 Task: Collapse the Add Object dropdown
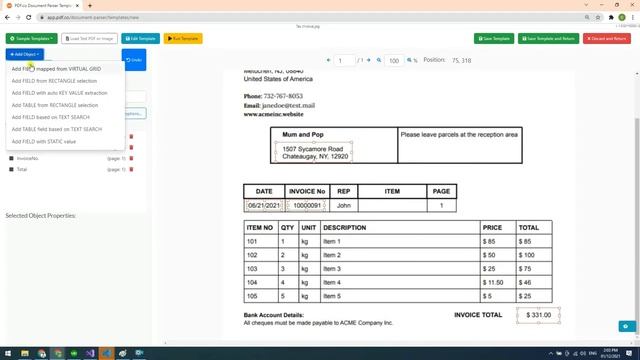25,54
